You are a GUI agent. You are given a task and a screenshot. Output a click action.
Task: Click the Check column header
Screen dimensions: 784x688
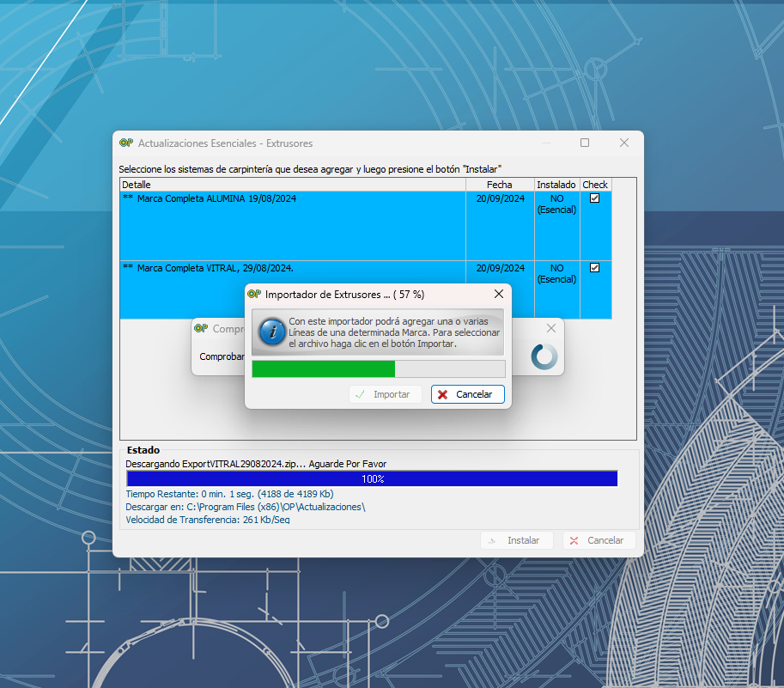pyautogui.click(x=595, y=185)
